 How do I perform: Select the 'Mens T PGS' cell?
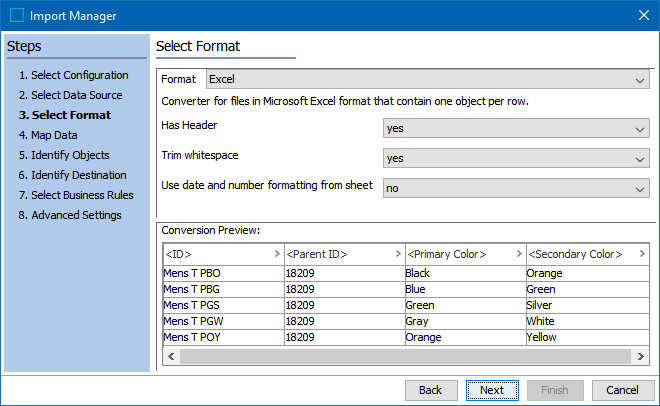pos(224,305)
